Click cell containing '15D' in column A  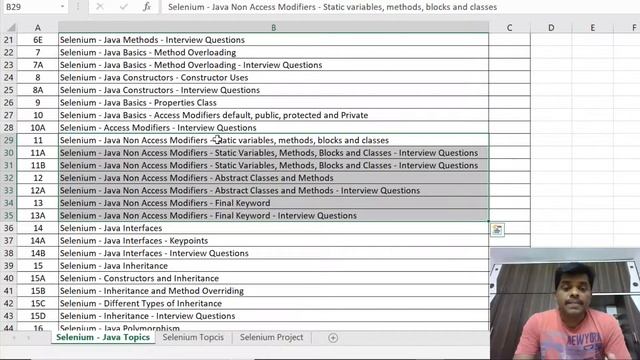(x=38, y=316)
